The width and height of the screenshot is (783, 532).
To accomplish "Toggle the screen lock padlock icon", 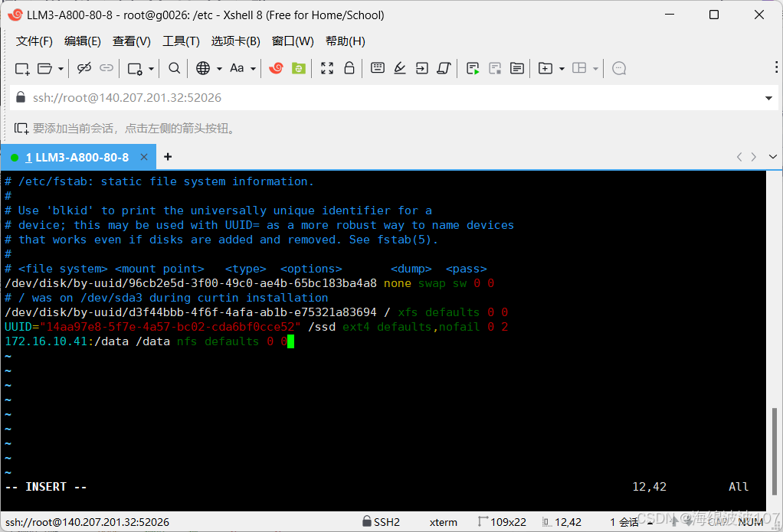I will (x=349, y=68).
